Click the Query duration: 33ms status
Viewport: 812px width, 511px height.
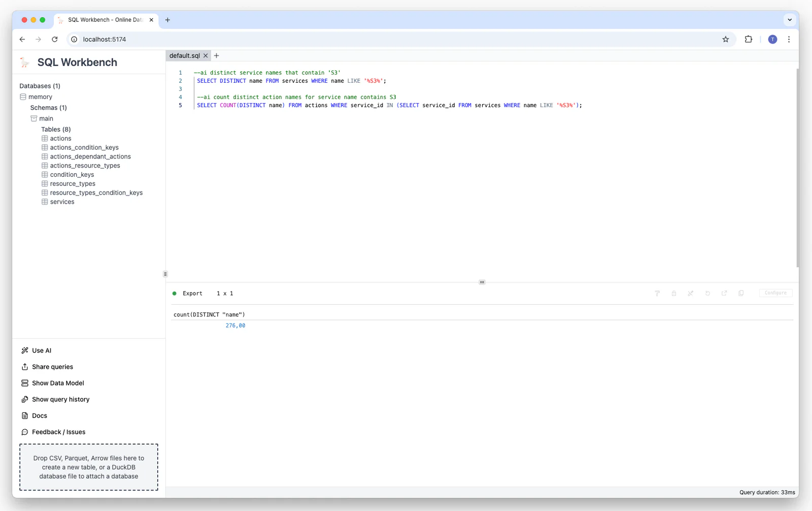767,492
